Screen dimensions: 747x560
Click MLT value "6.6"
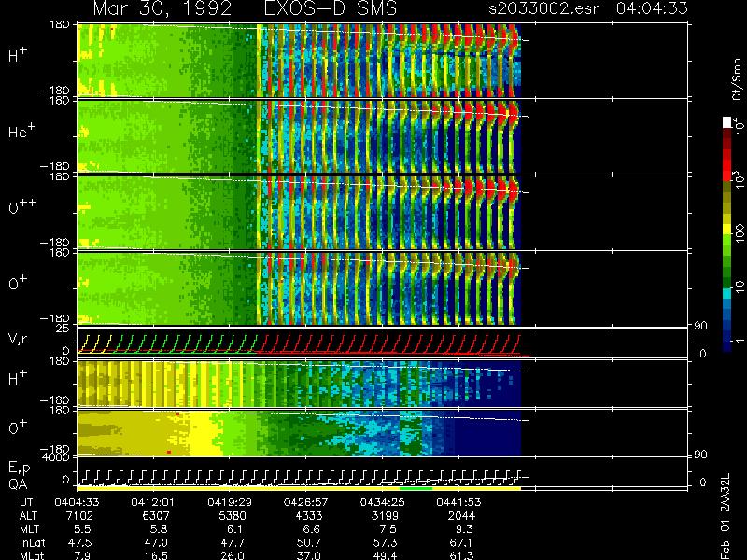(x=312, y=529)
